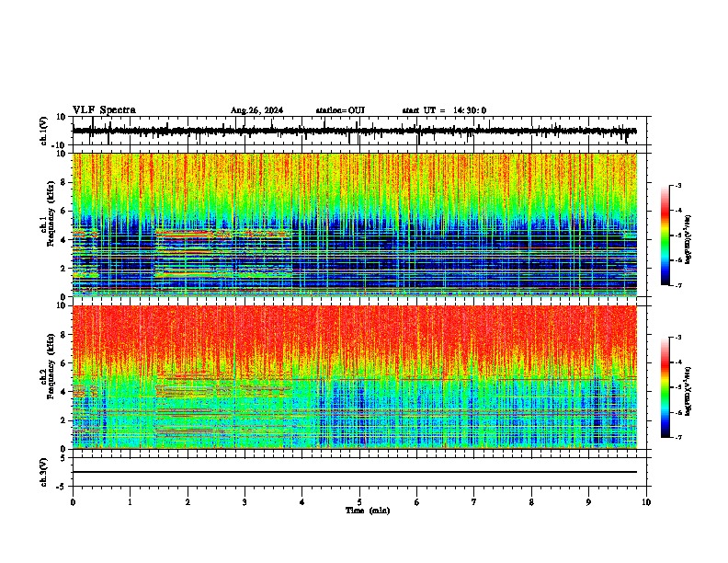
Task: Click the ch.2 spectrogram 6 kHz tick label
Action: coord(63,363)
